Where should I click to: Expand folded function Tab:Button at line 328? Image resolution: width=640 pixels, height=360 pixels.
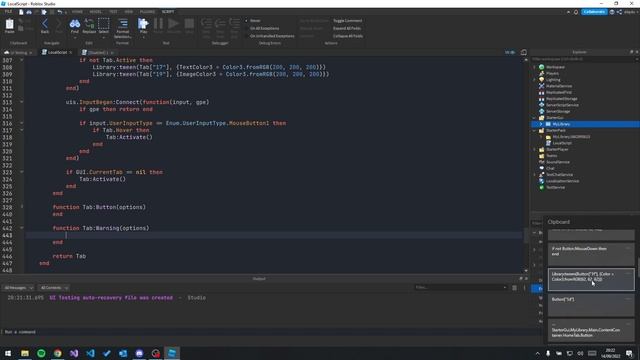tap(22, 207)
